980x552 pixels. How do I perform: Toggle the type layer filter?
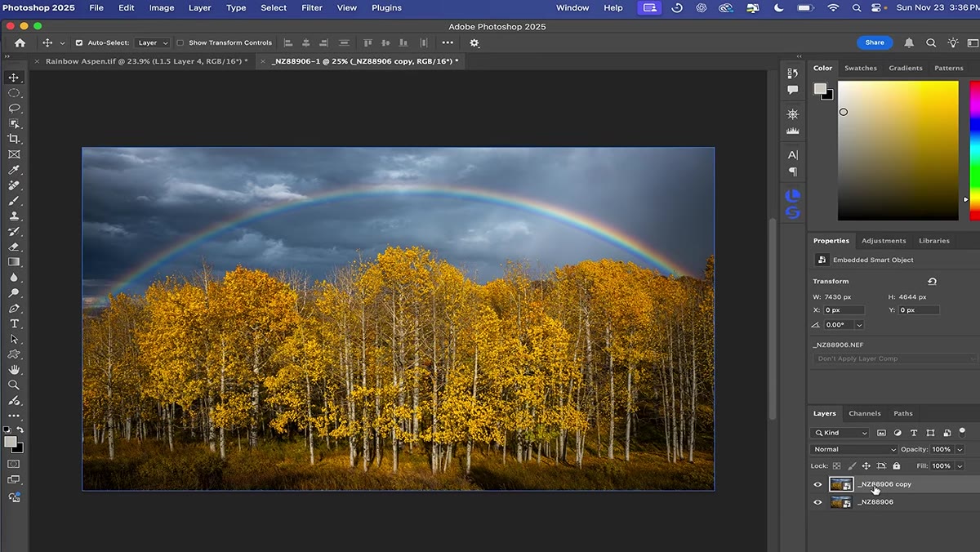[x=913, y=433]
